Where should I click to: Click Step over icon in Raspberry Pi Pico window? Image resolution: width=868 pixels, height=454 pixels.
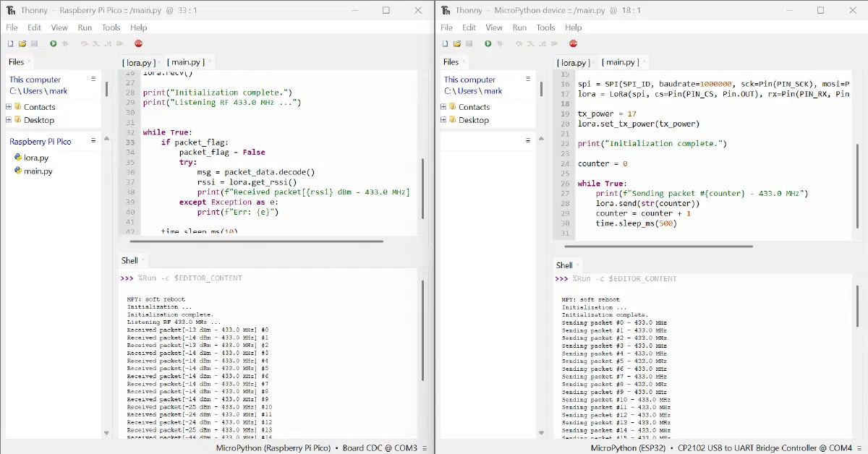coord(85,44)
